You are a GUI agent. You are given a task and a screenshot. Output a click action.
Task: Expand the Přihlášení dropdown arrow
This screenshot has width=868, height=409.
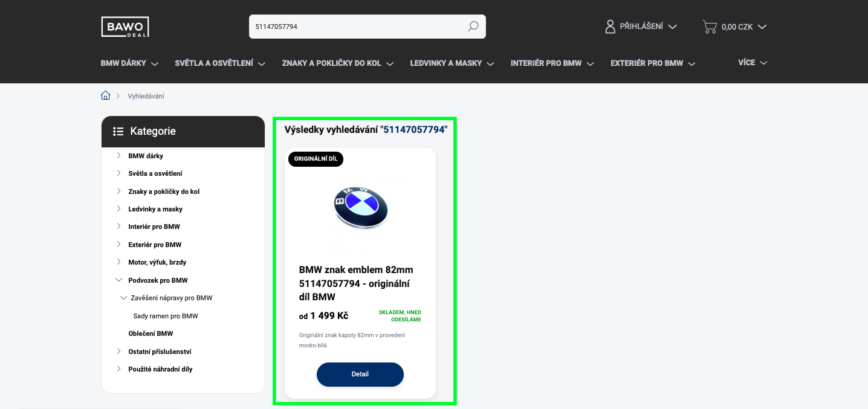(x=672, y=27)
